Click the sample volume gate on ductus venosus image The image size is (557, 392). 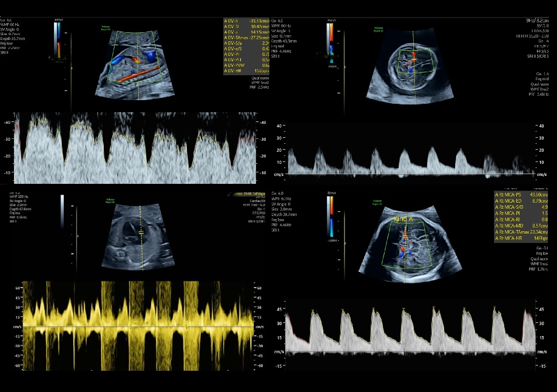coord(138,61)
